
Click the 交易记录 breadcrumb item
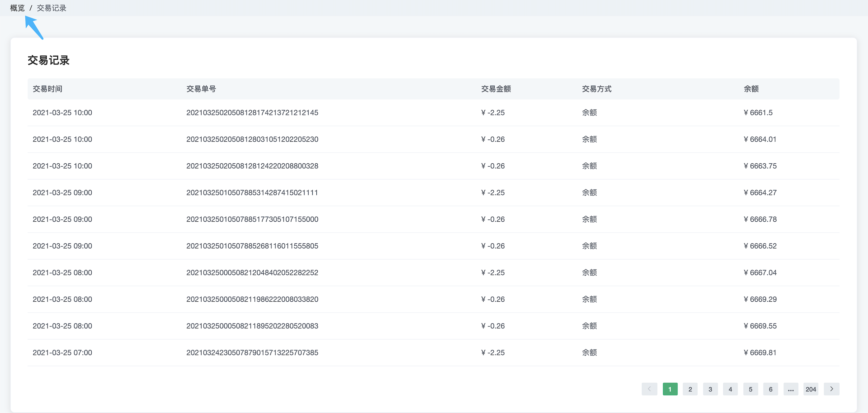(x=51, y=8)
